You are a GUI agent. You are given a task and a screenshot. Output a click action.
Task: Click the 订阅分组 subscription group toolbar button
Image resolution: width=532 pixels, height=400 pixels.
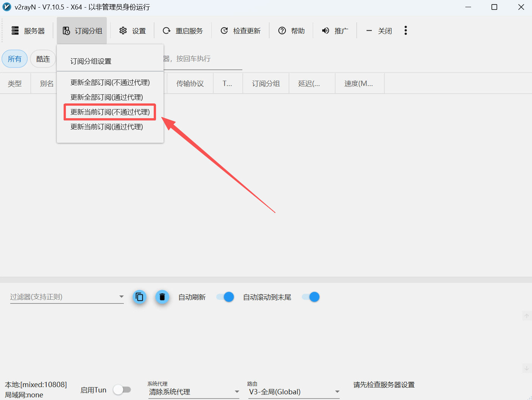coord(82,31)
